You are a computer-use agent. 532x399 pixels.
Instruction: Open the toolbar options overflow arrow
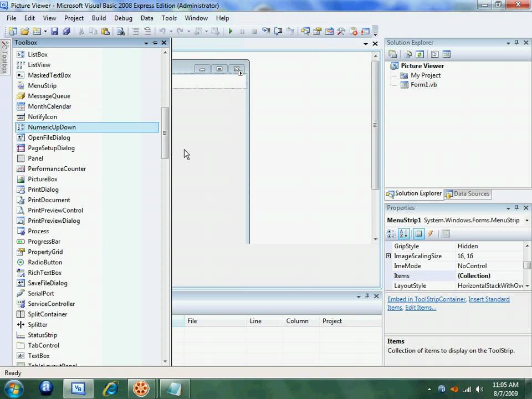tap(375, 33)
